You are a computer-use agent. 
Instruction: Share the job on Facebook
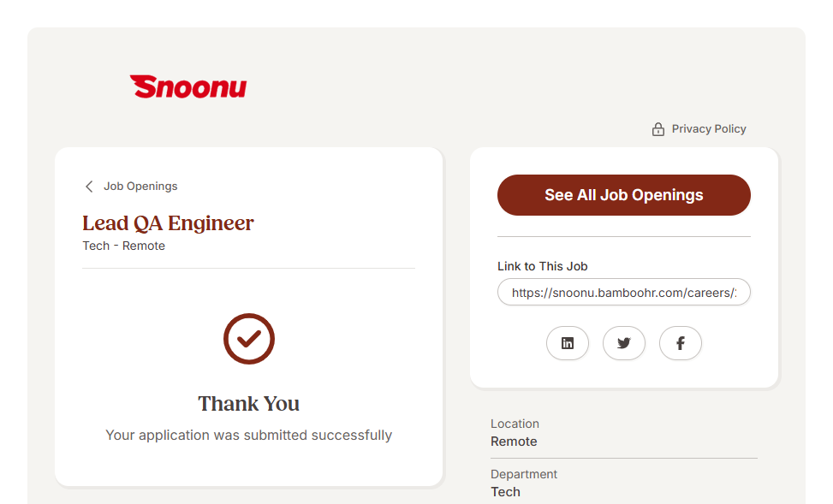681,343
